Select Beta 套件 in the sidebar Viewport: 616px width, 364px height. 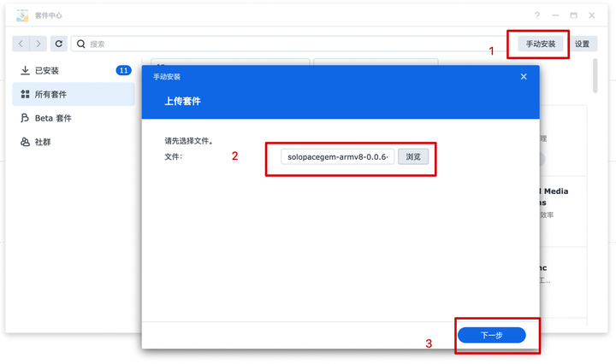[x=74, y=118]
